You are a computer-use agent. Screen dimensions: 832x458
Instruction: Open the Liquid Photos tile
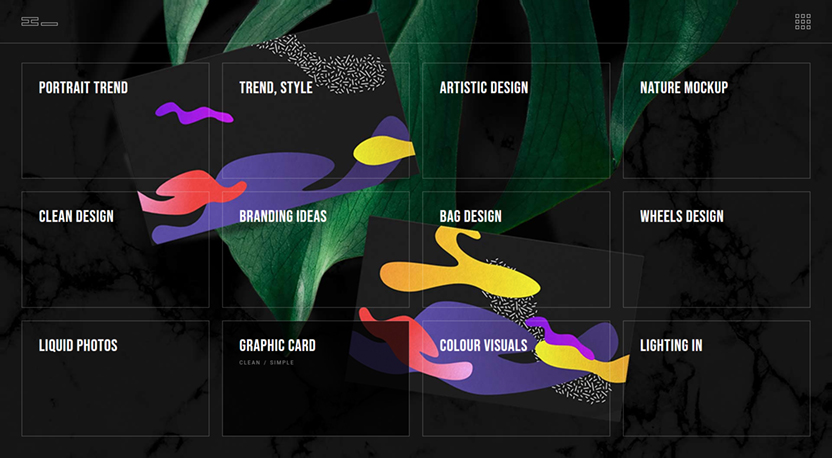click(115, 378)
